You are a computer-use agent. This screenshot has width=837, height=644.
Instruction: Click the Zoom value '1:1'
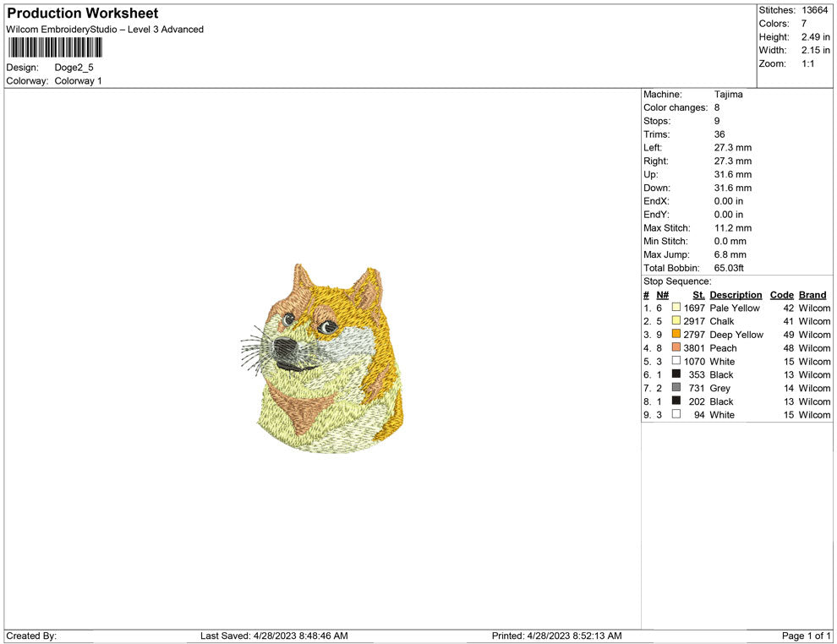tap(807, 63)
